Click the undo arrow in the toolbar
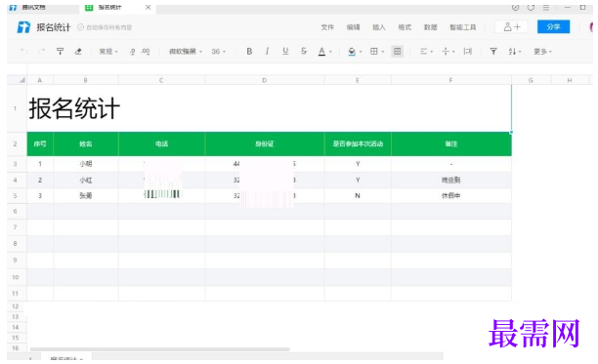This screenshot has height=364, width=598. pyautogui.click(x=24, y=52)
